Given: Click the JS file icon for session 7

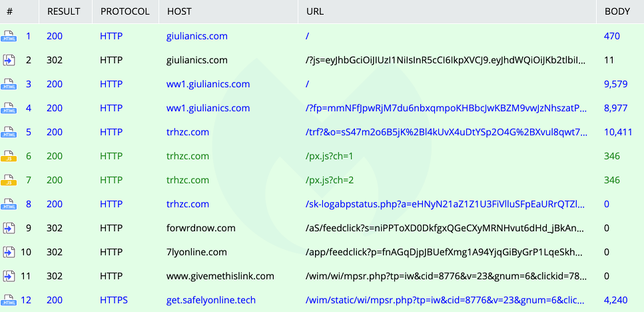Looking at the screenshot, I should [x=9, y=181].
